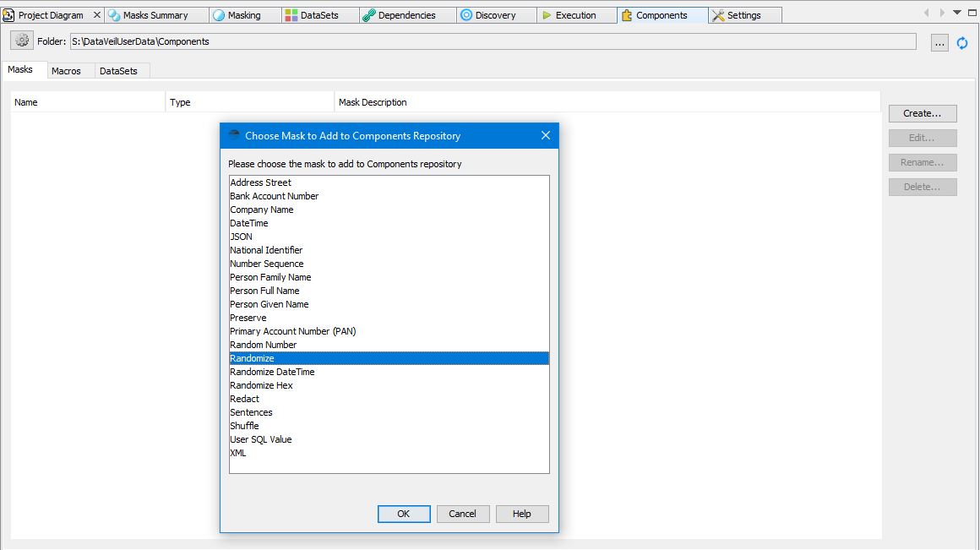This screenshot has width=980, height=550.
Task: Select 'User SQL Value' mask
Action: 389,439
